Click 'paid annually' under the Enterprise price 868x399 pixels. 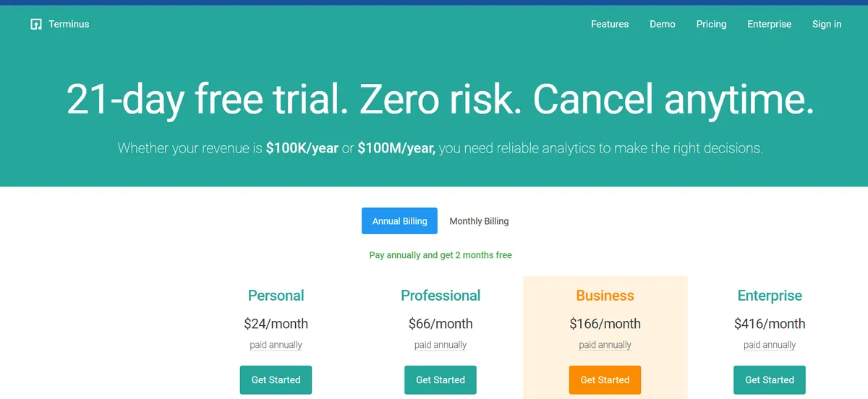pyautogui.click(x=770, y=345)
